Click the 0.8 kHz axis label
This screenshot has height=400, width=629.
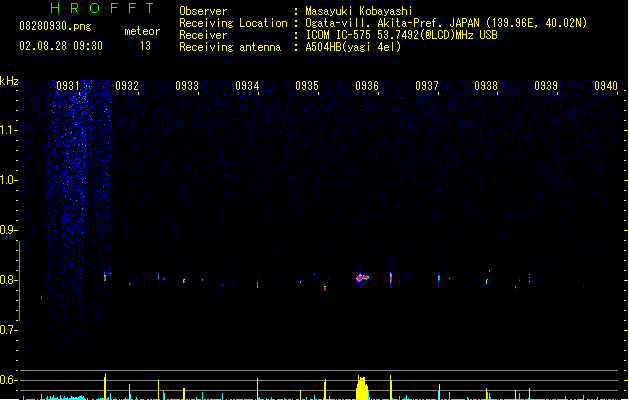point(8,280)
